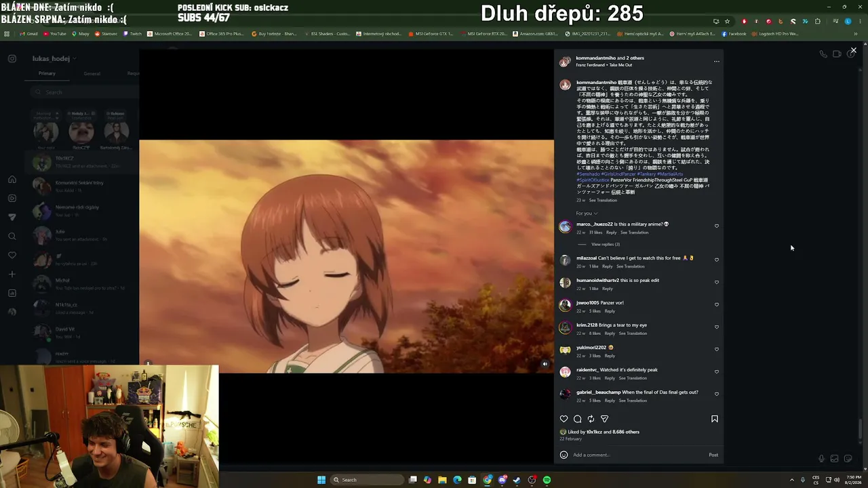Close the post viewer with the X
The height and width of the screenshot is (488, 868).
[x=853, y=50]
